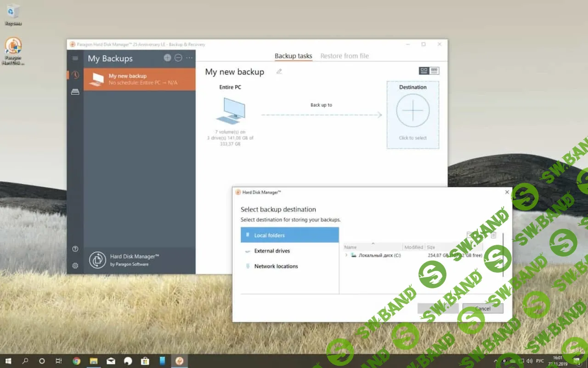Open the Backup tasks tab
The image size is (588, 368).
point(293,56)
